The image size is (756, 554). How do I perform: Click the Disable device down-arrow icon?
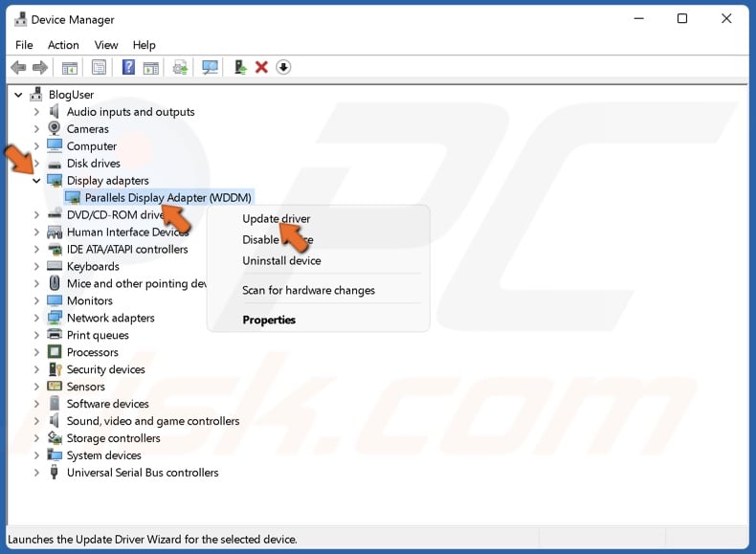pos(283,67)
